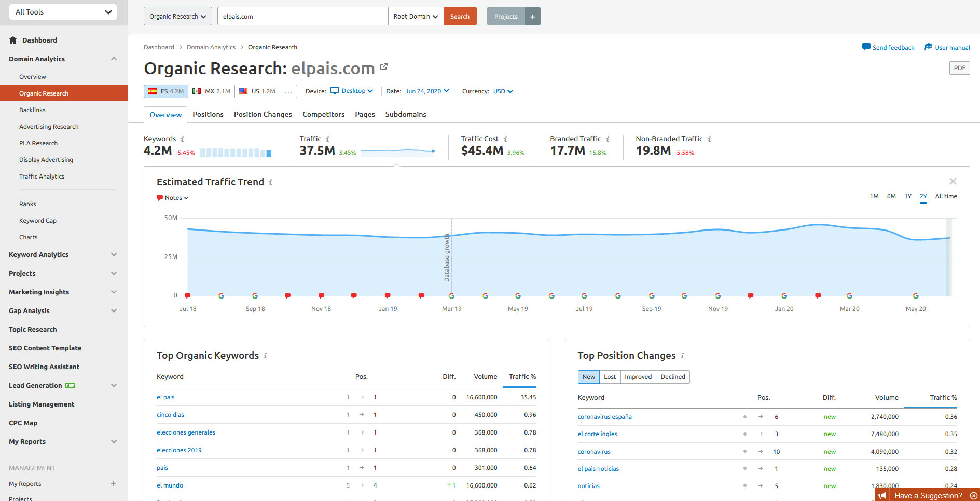Show Declined position changes
Viewport: 980px width, 501px height.
pos(673,377)
